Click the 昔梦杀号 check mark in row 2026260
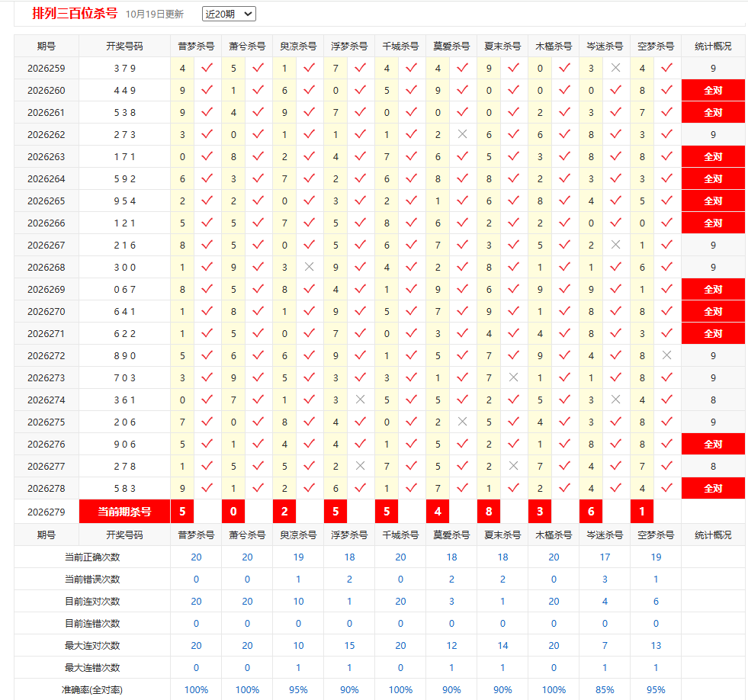This screenshot has width=748, height=700. coord(207,90)
